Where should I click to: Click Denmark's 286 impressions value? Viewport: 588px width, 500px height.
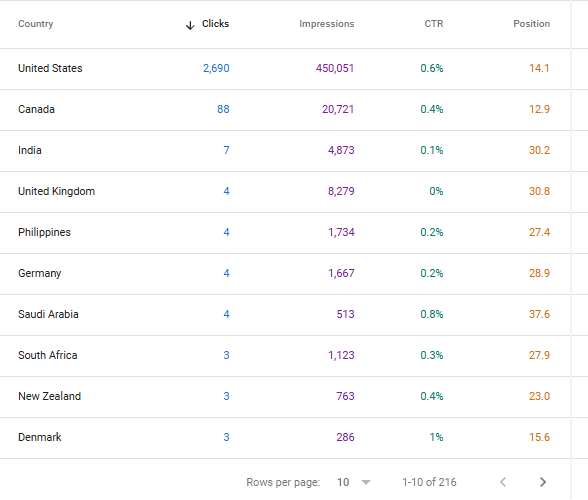click(345, 437)
